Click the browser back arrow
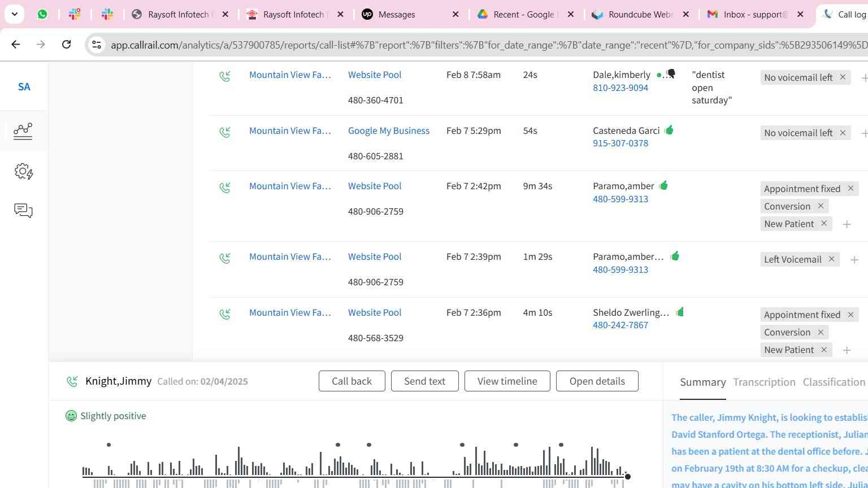This screenshot has height=488, width=868. (16, 44)
